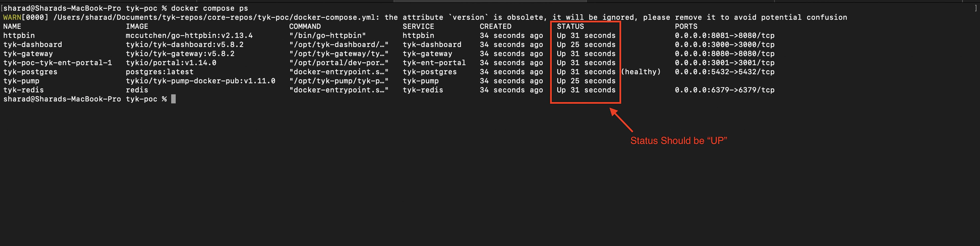This screenshot has height=246, width=980.
Task: Click the COMMAND column header
Action: (305, 26)
